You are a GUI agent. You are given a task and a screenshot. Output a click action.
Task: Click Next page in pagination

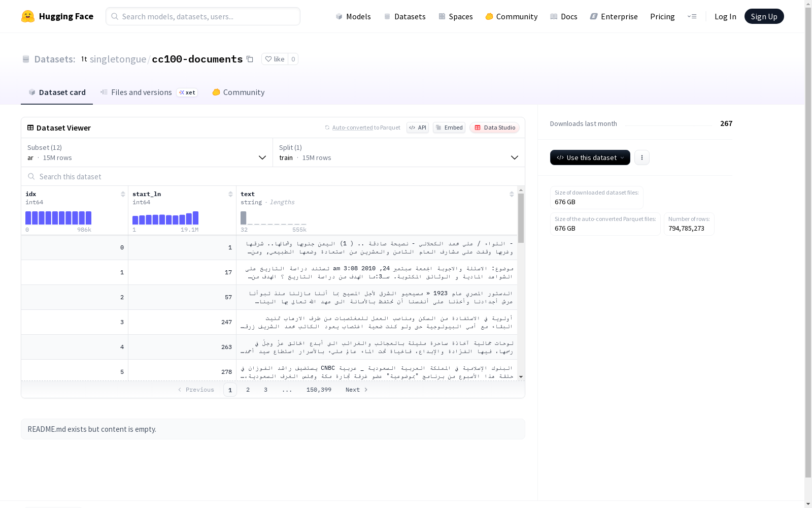point(357,390)
